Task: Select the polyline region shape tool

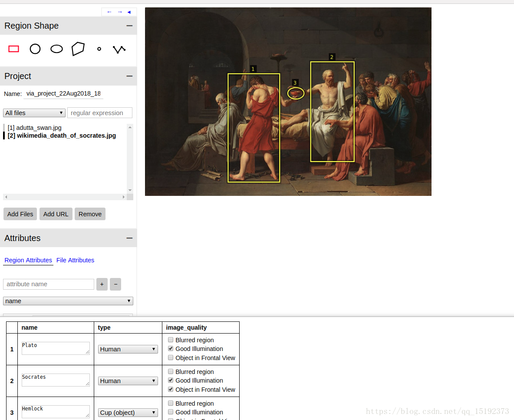Action: (x=119, y=49)
